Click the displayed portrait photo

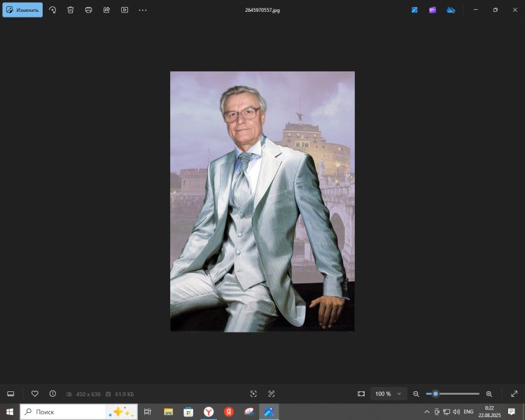(262, 201)
